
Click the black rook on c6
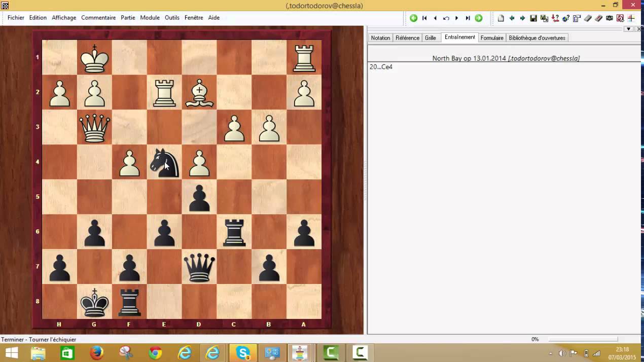[x=234, y=232]
